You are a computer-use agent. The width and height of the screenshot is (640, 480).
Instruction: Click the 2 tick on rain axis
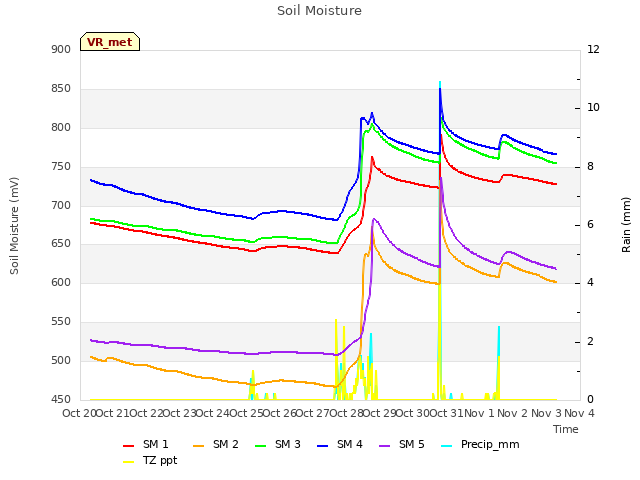(x=590, y=342)
